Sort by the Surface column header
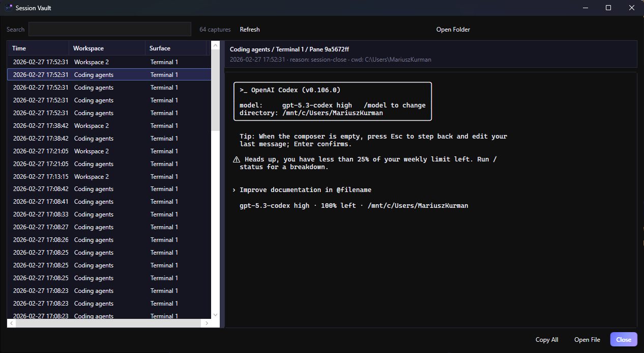Viewport: 644px width, 353px height. [x=176, y=48]
